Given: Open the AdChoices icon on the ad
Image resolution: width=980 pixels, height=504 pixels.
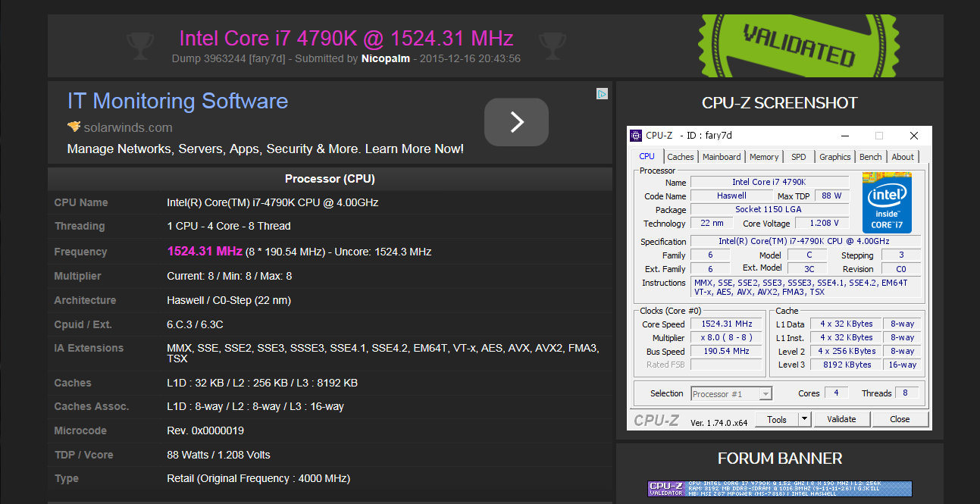Looking at the screenshot, I should [602, 94].
